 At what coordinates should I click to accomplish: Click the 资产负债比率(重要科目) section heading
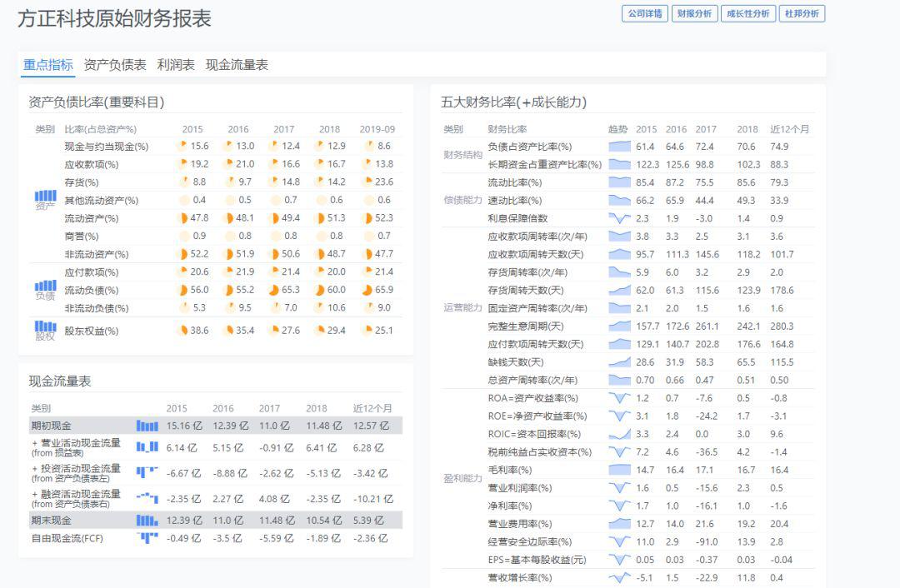pyautogui.click(x=97, y=102)
